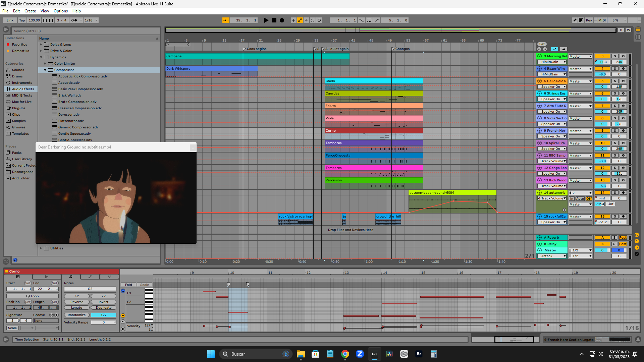Open the Options menu
Image resolution: width=644 pixels, height=362 pixels.
[61, 11]
